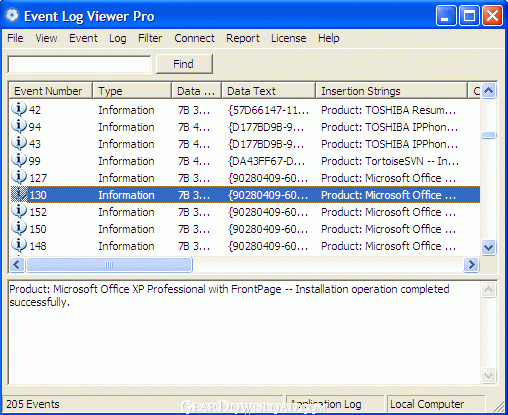Minimize the Event Log Viewer Pro window
Image resolution: width=508 pixels, height=415 pixels.
pyautogui.click(x=446, y=15)
